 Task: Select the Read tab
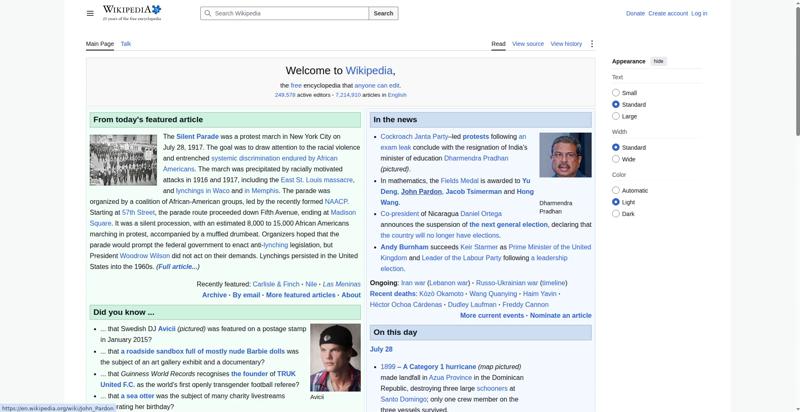498,44
